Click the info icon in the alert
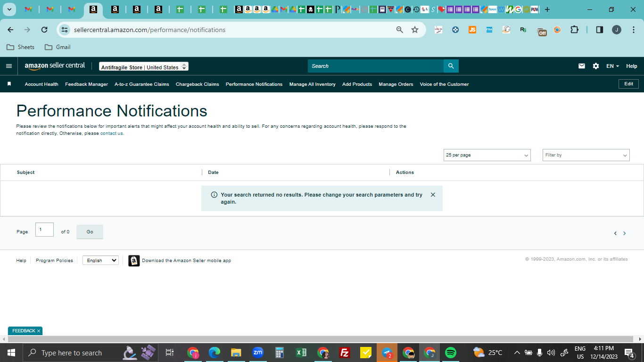Viewport: 644px width, 362px height. (214, 195)
